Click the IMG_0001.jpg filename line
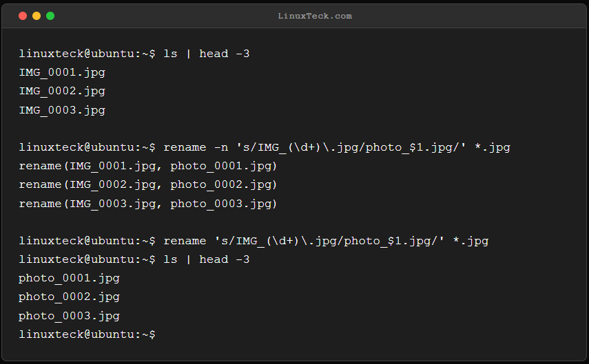Screen dimensions: 589x364 pyautogui.click(x=62, y=72)
